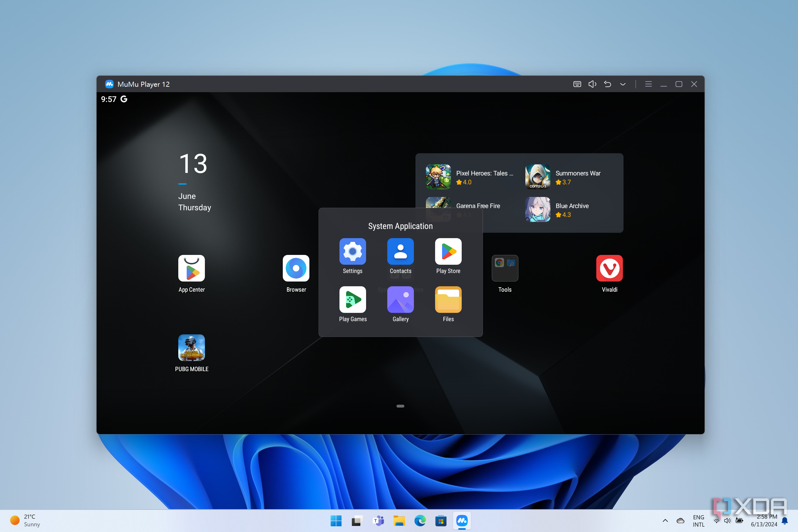Click MuMu Player taskbar icon
Viewport: 798px width, 532px height.
pyautogui.click(x=462, y=521)
